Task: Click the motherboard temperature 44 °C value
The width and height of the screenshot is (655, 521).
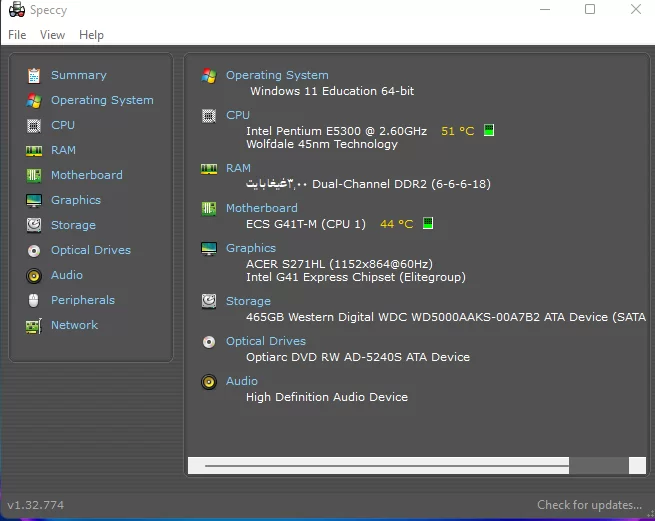Action: click(396, 224)
